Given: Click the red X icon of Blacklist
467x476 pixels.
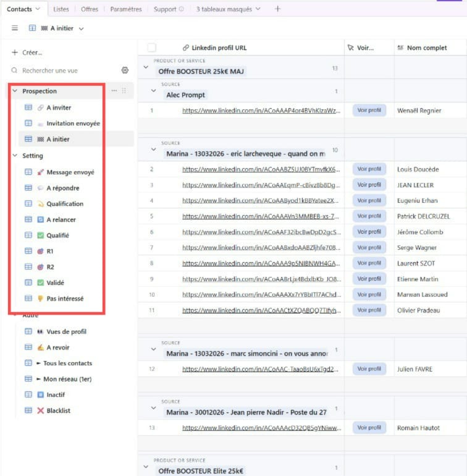Looking at the screenshot, I should pyautogui.click(x=40, y=410).
